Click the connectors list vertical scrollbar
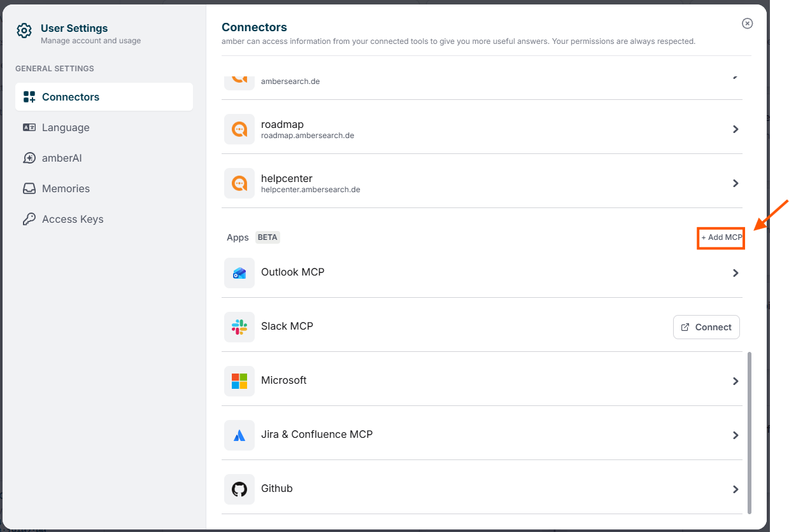This screenshot has height=532, width=789. click(x=749, y=432)
